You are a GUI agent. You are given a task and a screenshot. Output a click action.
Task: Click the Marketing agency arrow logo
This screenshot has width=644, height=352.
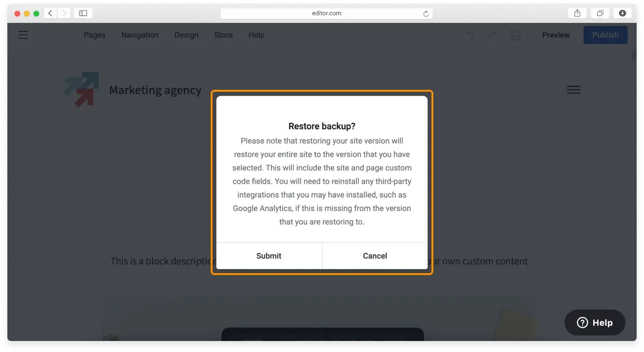82,89
